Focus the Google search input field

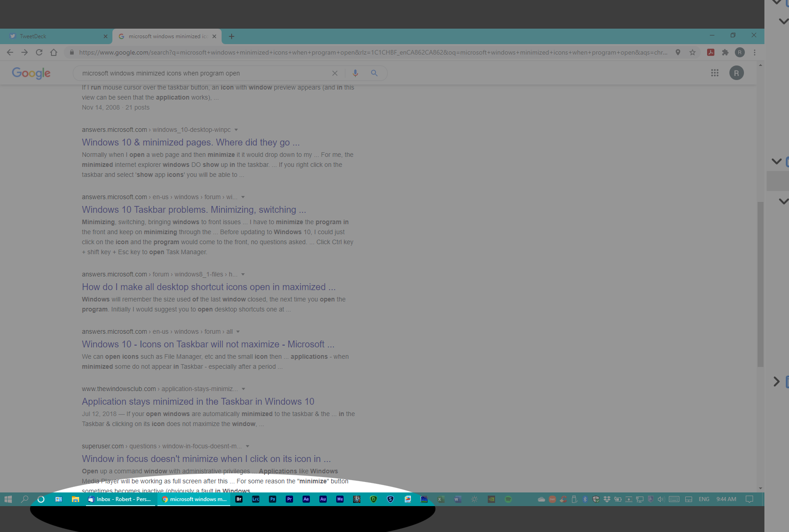coord(205,73)
